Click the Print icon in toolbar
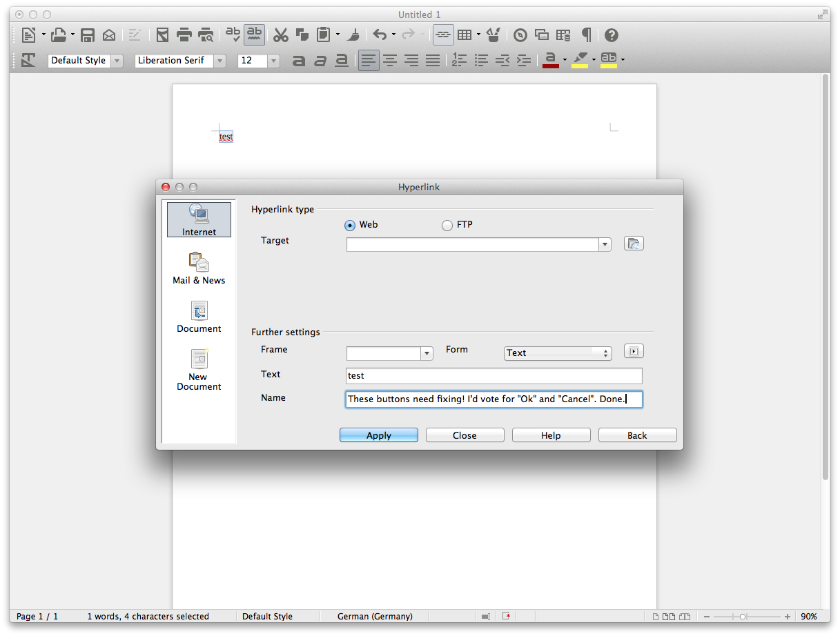Viewport: 840px width, 636px height. click(x=184, y=35)
